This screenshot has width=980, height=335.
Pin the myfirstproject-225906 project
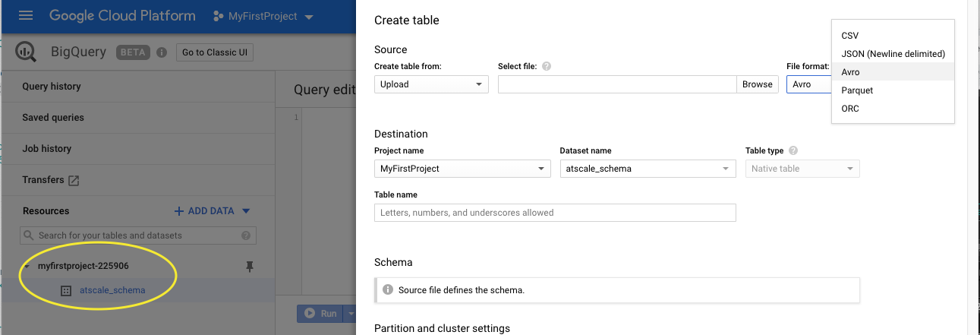pos(250,267)
